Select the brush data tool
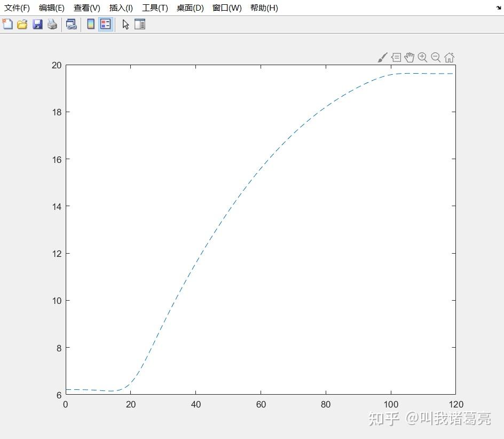The width and height of the screenshot is (504, 439). [x=382, y=57]
